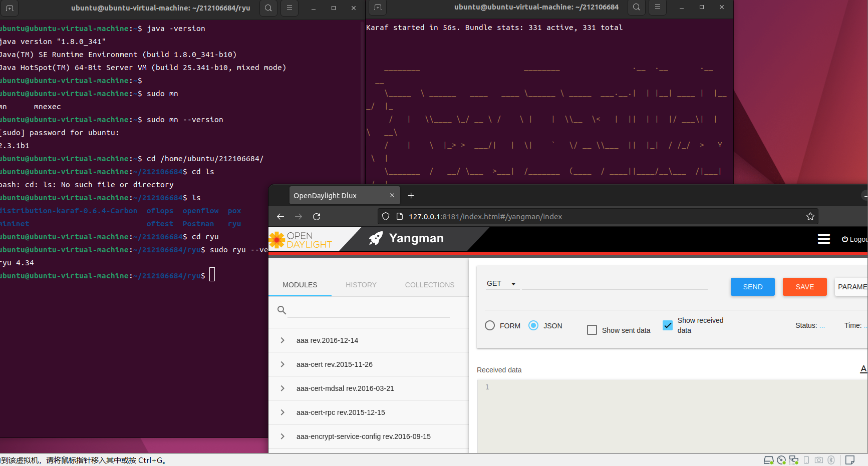Open hamburger menu in right Karaf terminal
The image size is (868, 466).
point(658,7)
